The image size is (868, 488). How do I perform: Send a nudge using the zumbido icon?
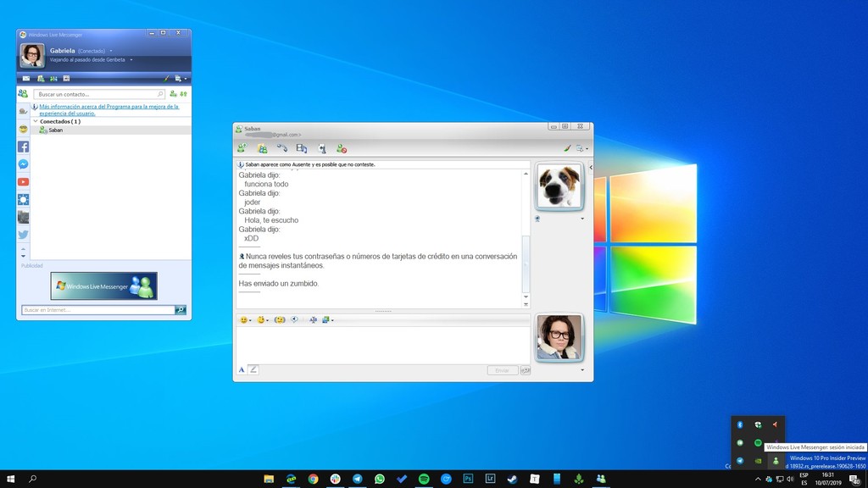(279, 319)
